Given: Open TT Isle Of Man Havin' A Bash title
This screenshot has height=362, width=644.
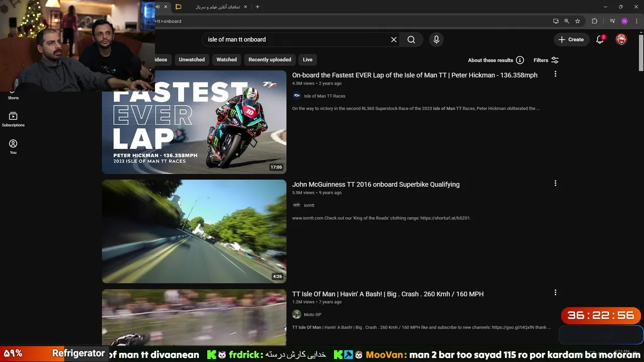Looking at the screenshot, I should 388,294.
